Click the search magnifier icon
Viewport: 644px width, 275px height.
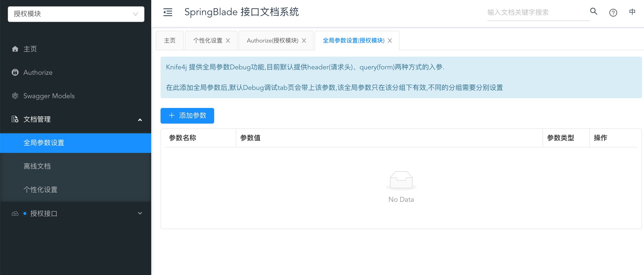click(594, 11)
